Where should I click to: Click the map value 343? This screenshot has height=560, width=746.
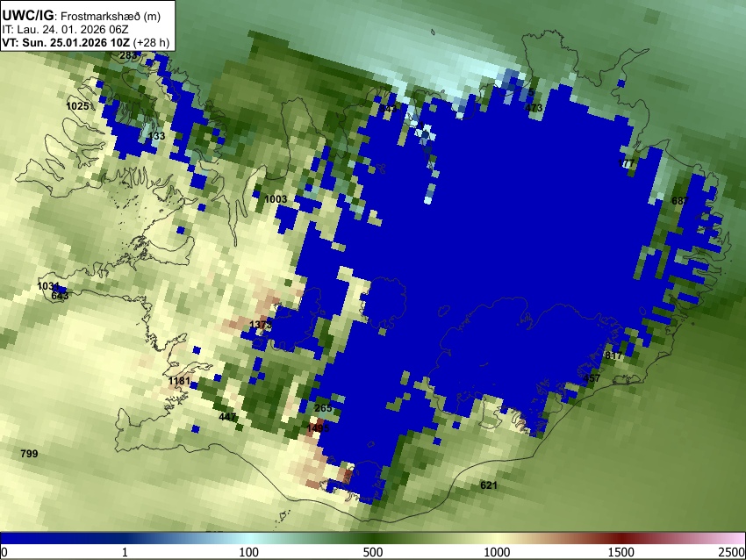click(x=388, y=109)
